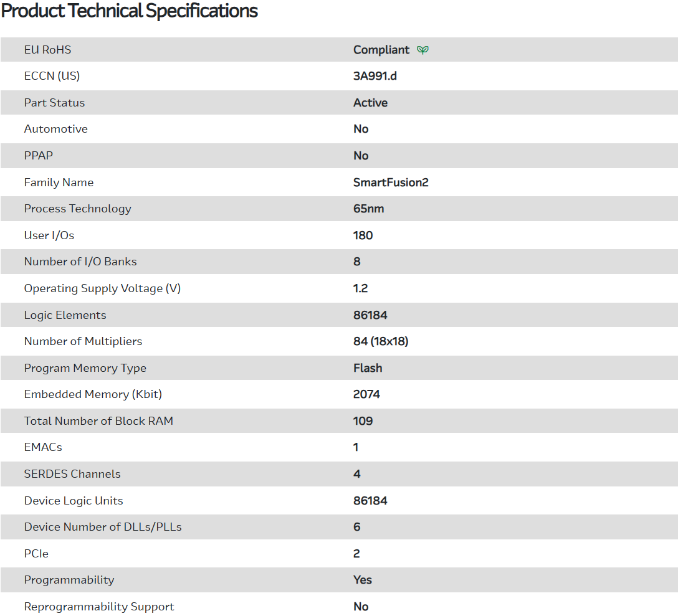Click the SmartFusion2 family name value
The height and width of the screenshot is (616, 678).
(x=391, y=182)
